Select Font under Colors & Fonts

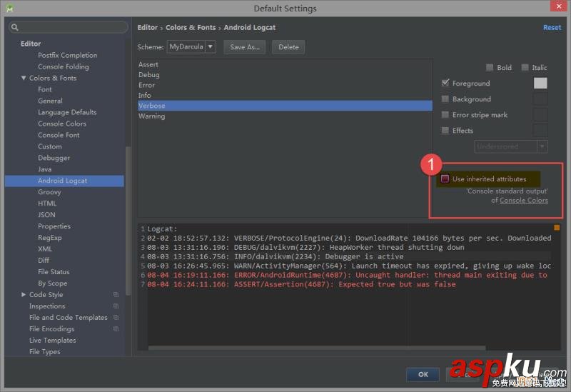point(45,89)
